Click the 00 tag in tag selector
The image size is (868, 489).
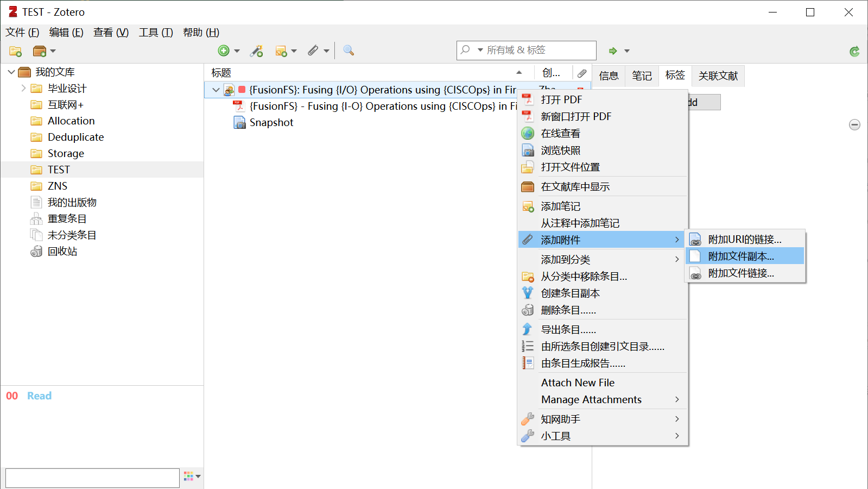pos(12,396)
